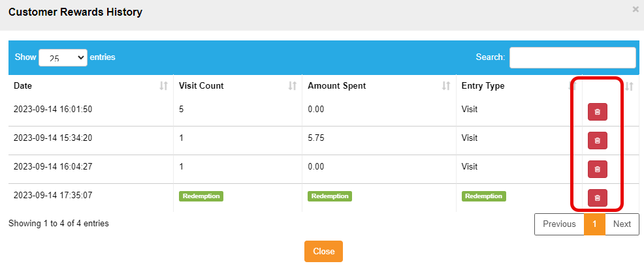Delete the 17:35:07 redemption entry

(597, 198)
